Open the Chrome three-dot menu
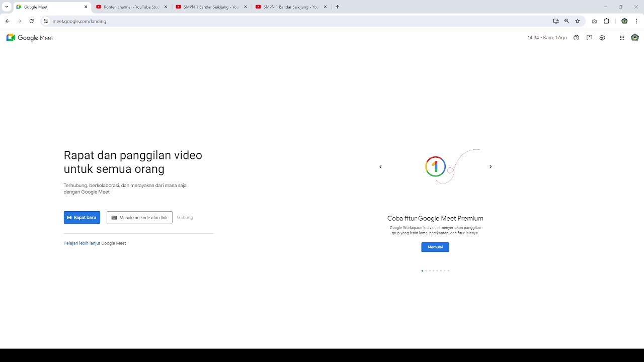 [636, 21]
